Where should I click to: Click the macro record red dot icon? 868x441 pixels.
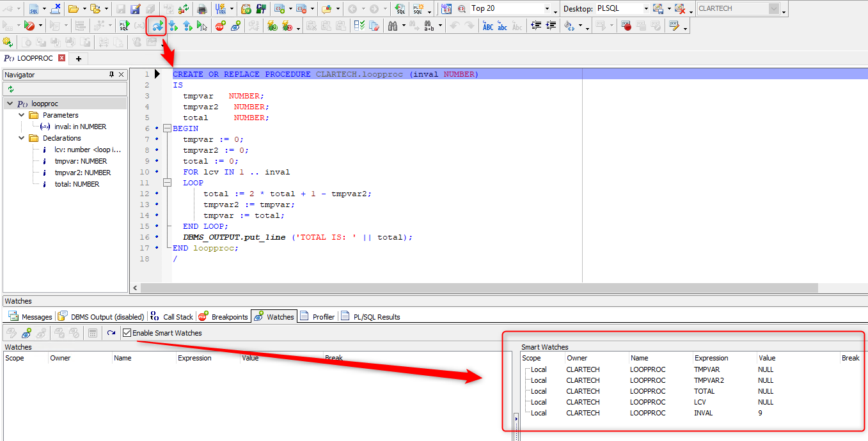tap(626, 26)
